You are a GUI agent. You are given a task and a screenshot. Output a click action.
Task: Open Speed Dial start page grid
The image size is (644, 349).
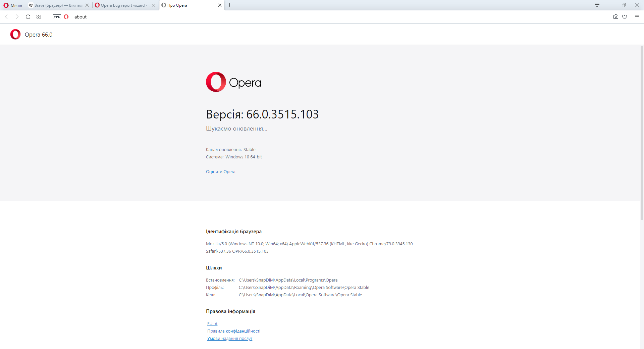pyautogui.click(x=39, y=17)
